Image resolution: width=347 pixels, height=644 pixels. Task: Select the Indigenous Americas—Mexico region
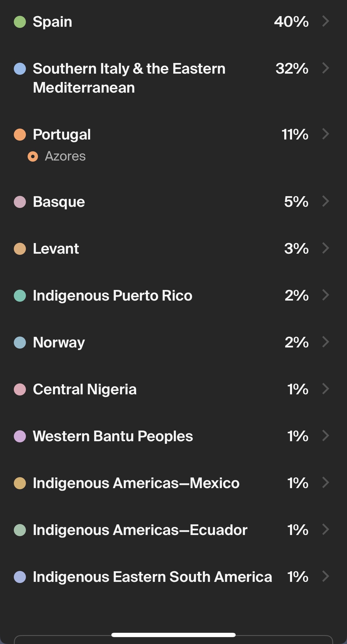(136, 483)
